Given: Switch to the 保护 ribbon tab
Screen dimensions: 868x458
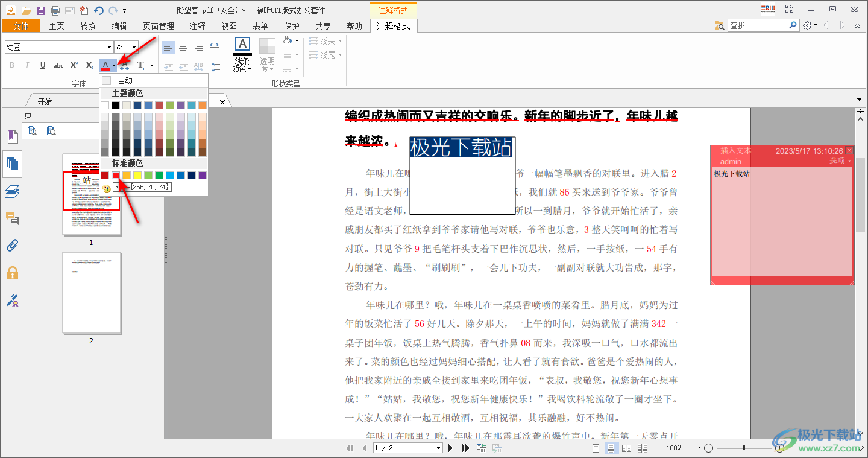Looking at the screenshot, I should (x=292, y=26).
